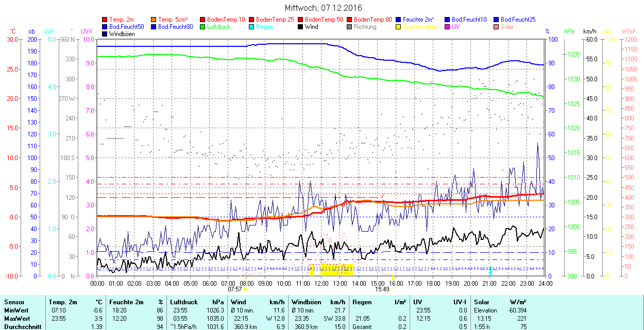
Task: Click the orange Temp. 5cm legend square
Action: 154,20
